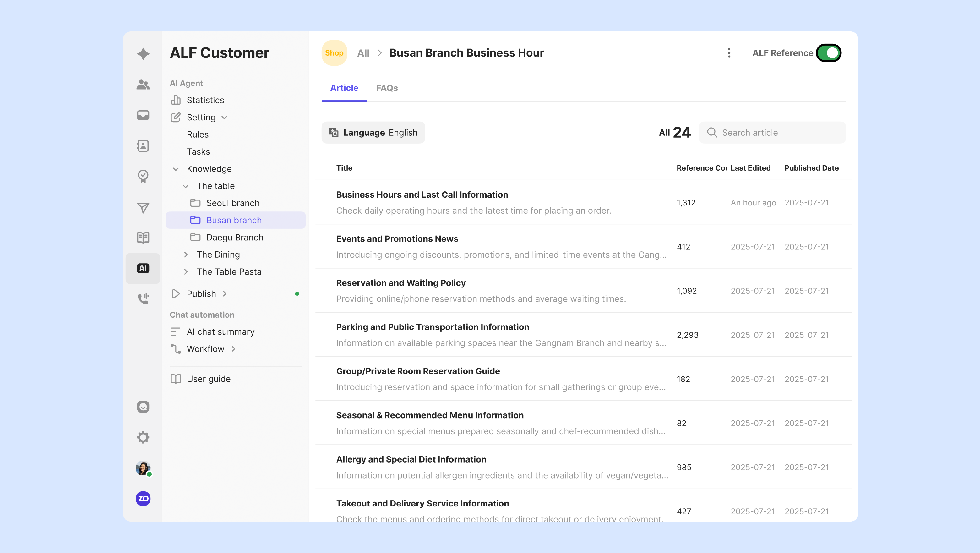Open the team contacts icon in sidebar
Screen dimensions: 980x553
tap(143, 85)
